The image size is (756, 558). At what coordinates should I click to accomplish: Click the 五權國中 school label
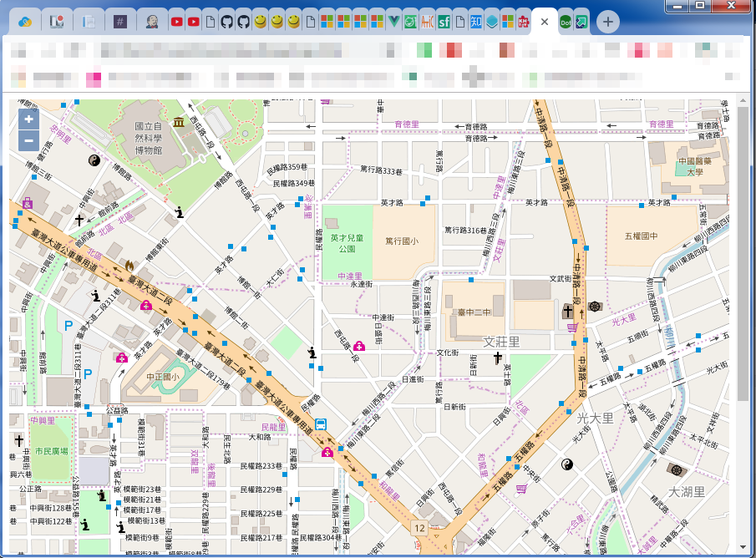(641, 236)
